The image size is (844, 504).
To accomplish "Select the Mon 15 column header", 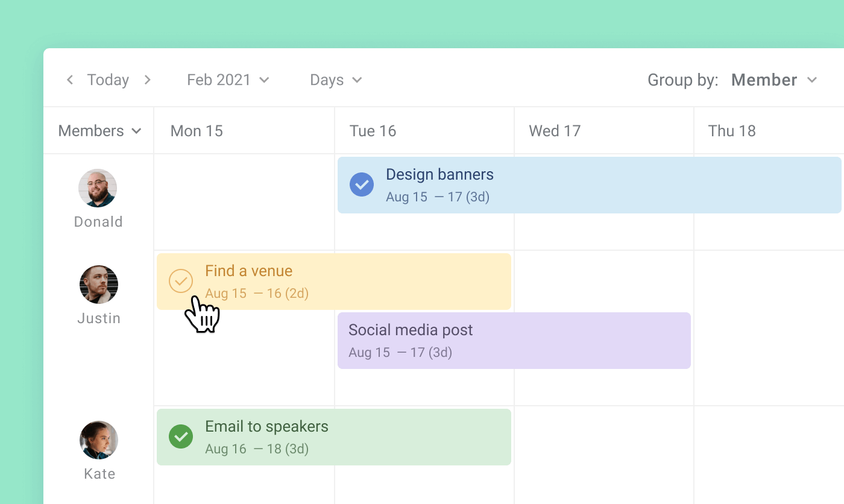I will coord(197,131).
